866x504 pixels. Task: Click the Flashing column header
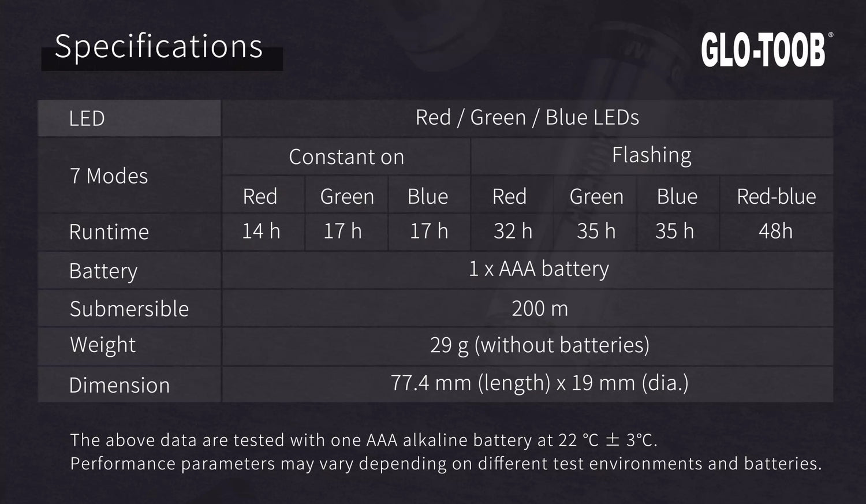tap(651, 155)
